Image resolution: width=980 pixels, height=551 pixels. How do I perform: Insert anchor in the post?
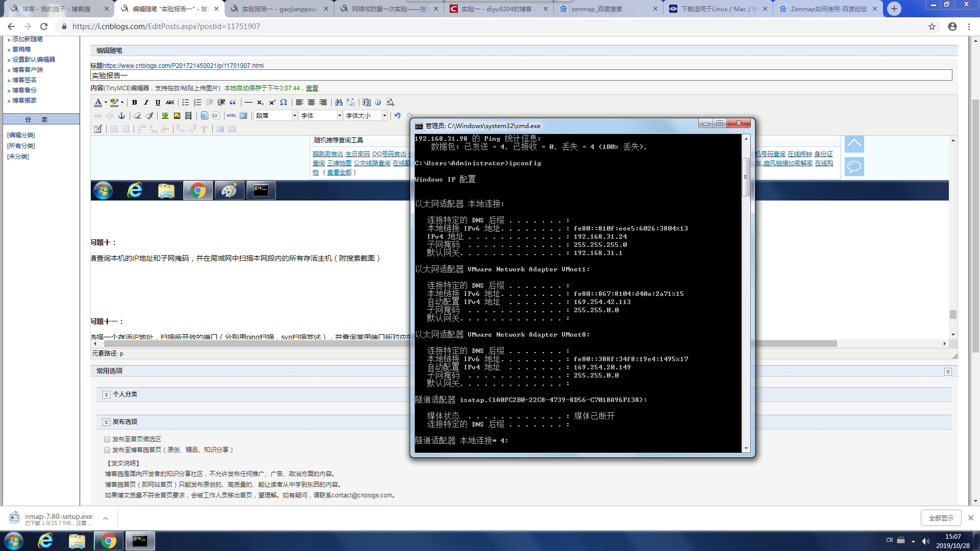tap(121, 115)
